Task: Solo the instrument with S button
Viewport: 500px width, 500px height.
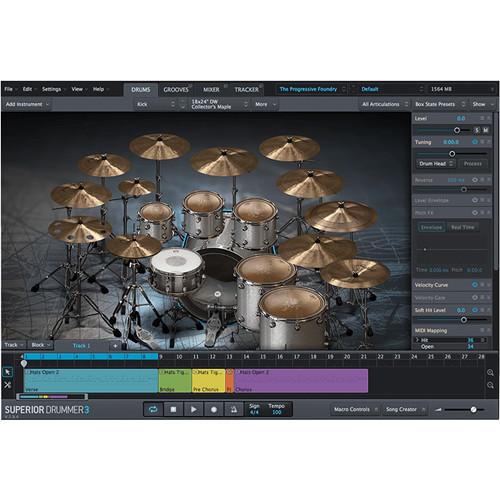Action: (x=477, y=130)
